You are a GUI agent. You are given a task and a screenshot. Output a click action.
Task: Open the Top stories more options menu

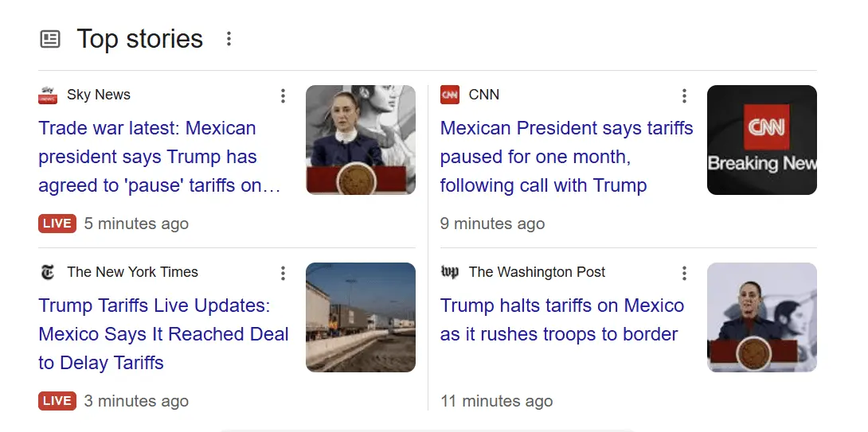click(229, 39)
